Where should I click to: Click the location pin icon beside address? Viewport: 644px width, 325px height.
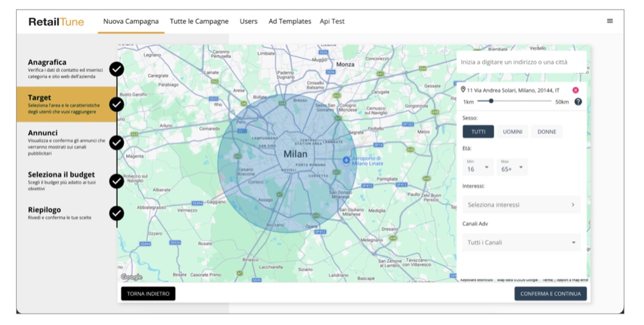tap(463, 90)
